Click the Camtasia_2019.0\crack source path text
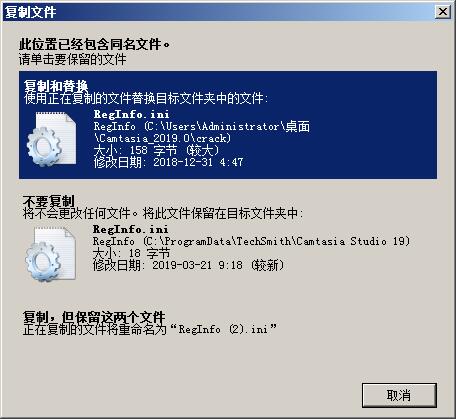Screen dimensions: 456x419 pos(162,138)
